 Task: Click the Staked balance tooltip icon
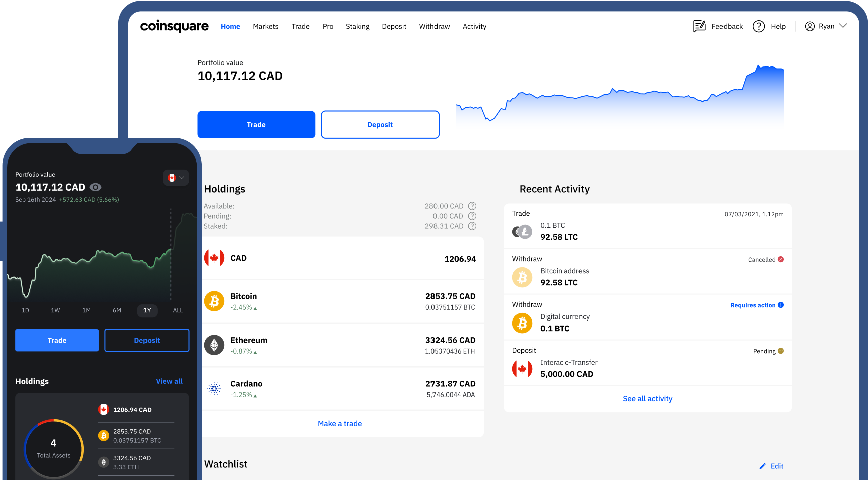click(472, 226)
